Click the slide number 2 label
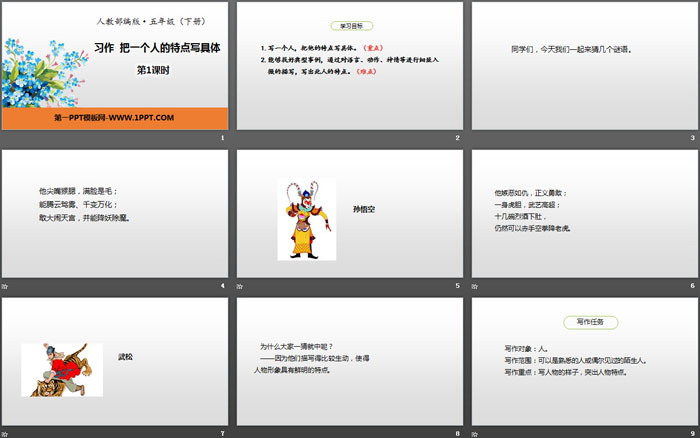The width and height of the screenshot is (700, 438). [457, 138]
